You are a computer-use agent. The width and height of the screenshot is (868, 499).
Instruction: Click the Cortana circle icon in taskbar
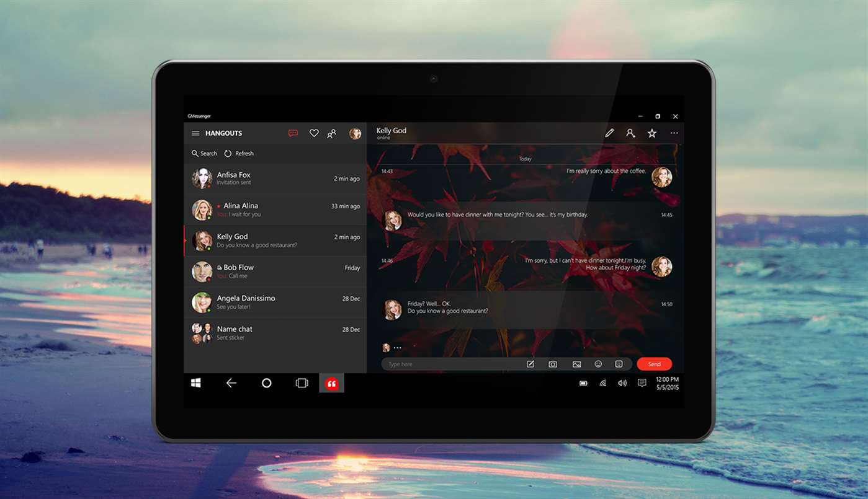(266, 383)
